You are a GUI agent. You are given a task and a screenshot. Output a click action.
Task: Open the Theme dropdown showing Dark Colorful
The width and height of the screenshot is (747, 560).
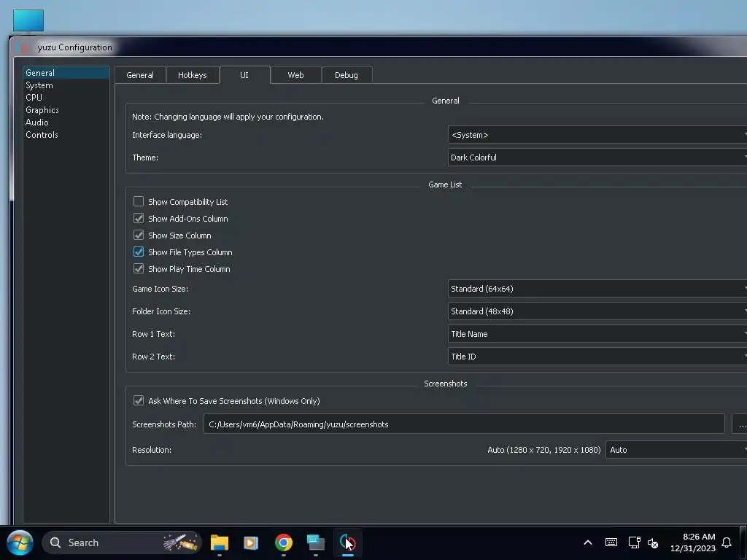(597, 157)
